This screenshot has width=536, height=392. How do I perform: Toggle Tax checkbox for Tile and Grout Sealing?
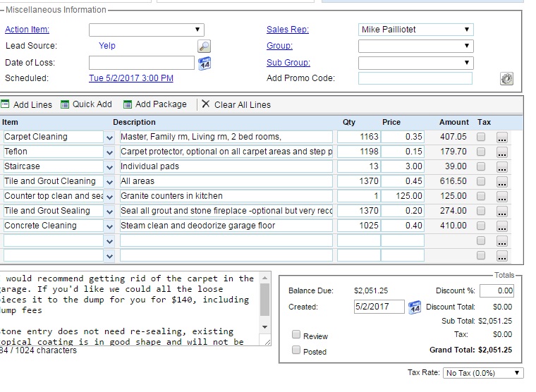(x=481, y=211)
